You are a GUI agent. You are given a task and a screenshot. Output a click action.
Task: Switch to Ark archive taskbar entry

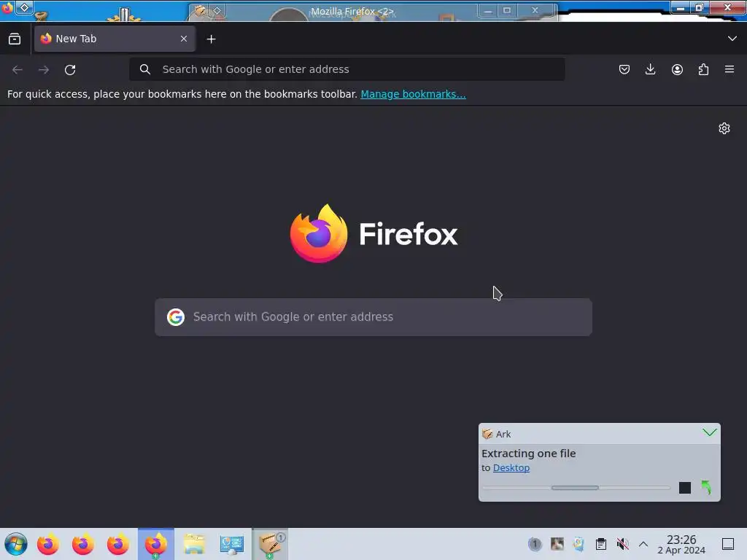pos(270,544)
